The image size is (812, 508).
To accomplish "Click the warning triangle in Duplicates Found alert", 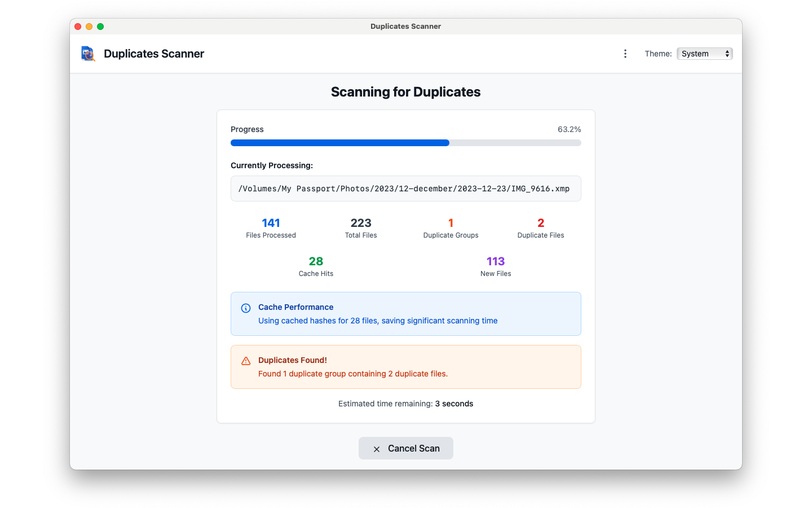I will click(246, 361).
